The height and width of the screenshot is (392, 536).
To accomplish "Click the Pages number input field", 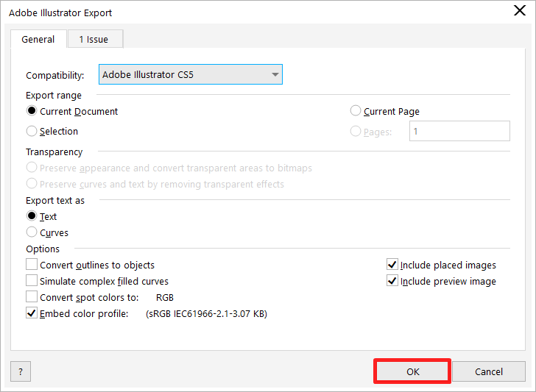I will click(x=459, y=131).
